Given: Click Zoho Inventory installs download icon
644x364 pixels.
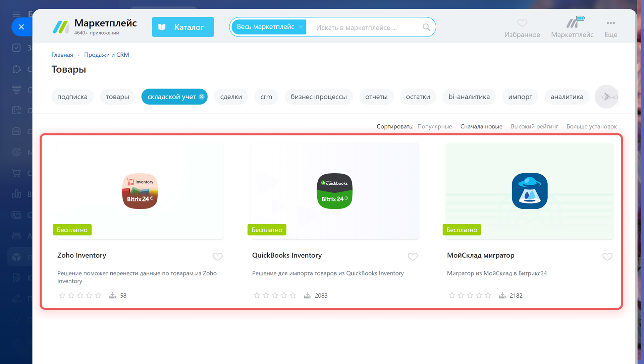Looking at the screenshot, I should (x=112, y=295).
